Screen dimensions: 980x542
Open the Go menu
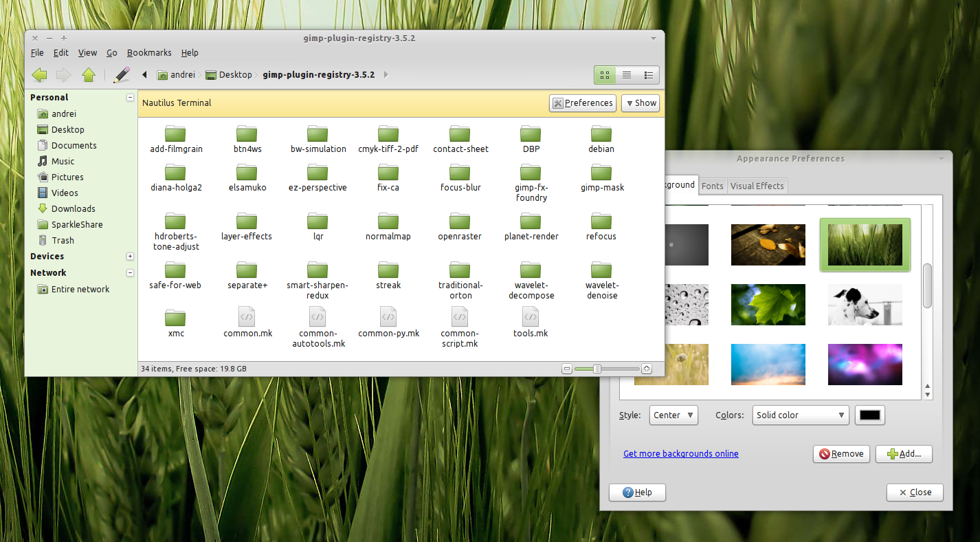coord(112,53)
